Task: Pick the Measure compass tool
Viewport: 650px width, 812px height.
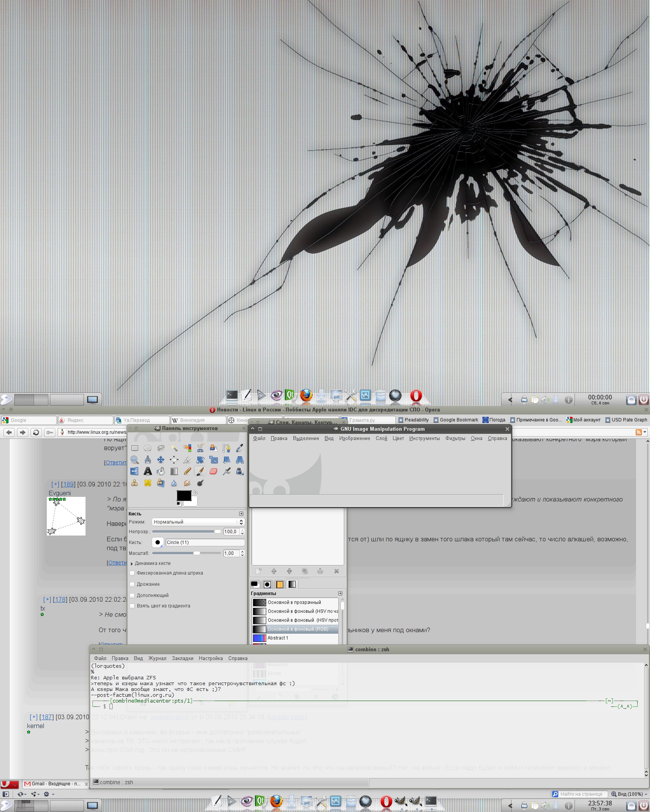Action: 147,459
